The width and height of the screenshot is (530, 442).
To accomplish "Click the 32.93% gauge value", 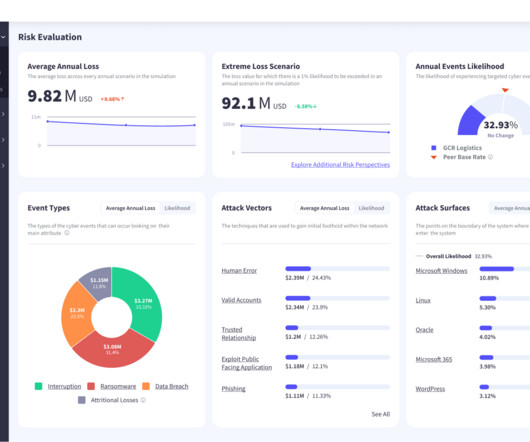I will click(x=500, y=125).
